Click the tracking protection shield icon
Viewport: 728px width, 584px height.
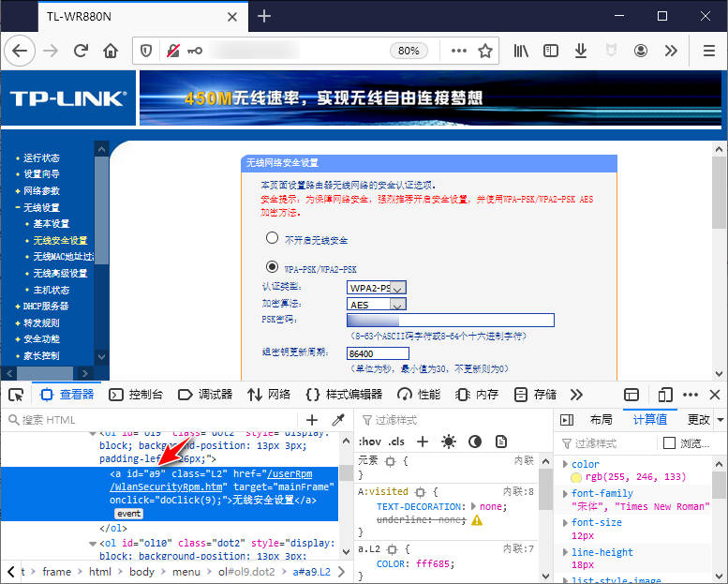point(146,51)
